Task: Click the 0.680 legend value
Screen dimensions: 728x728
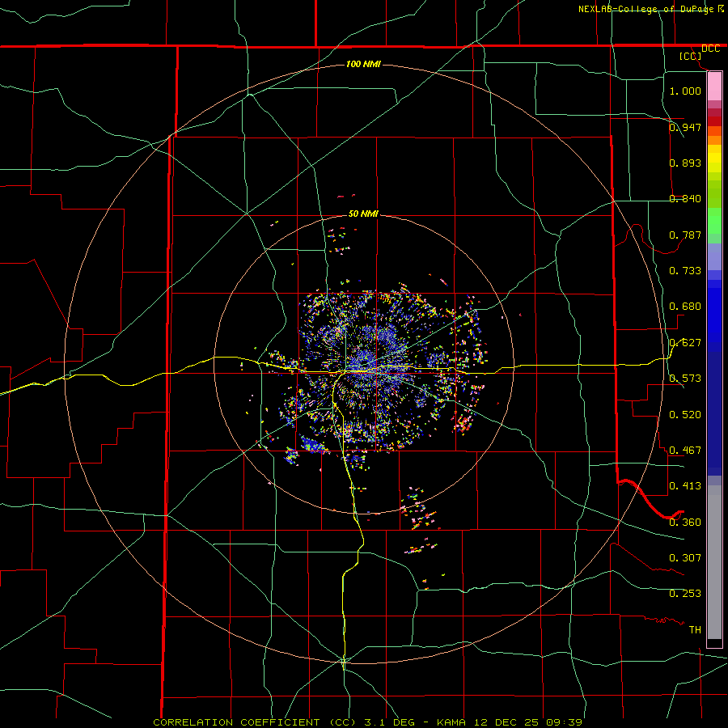Action: click(x=685, y=307)
